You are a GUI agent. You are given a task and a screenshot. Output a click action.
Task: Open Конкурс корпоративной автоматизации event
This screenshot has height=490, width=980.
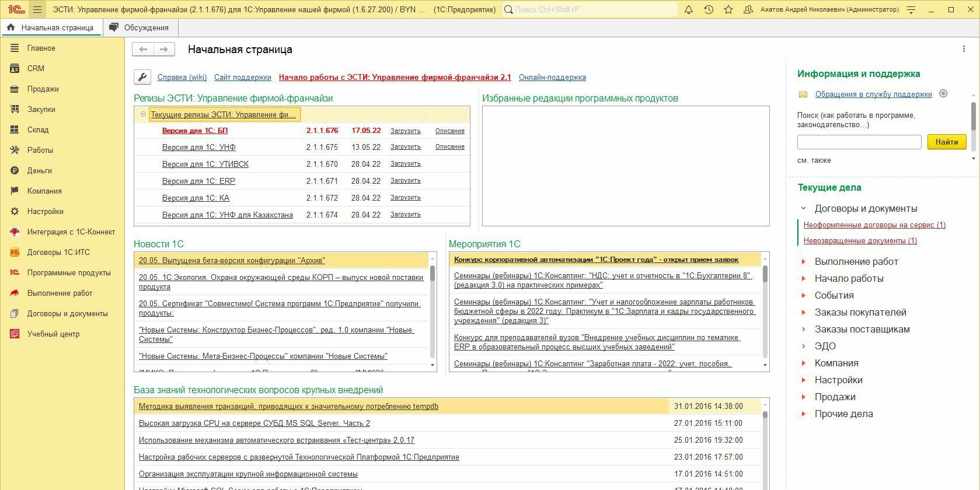597,260
